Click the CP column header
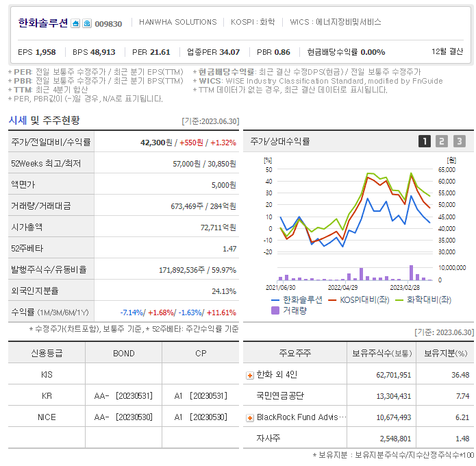476x466 pixels. (201, 353)
